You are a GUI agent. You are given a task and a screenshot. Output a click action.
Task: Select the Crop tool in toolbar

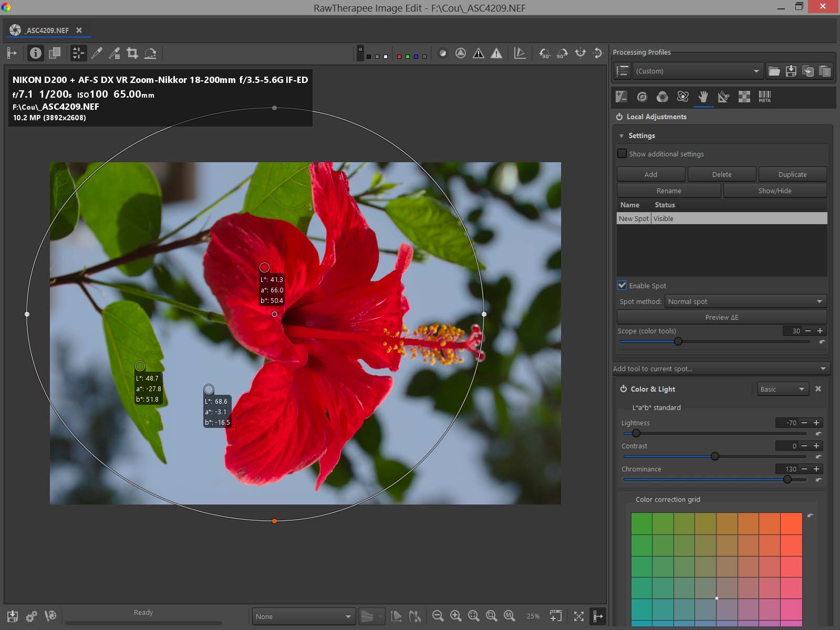click(x=132, y=53)
